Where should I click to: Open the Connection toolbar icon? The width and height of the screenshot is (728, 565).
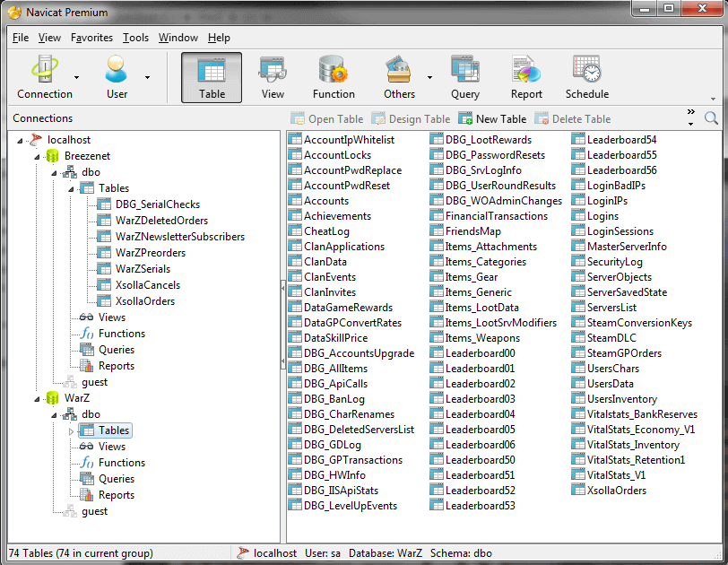pyautogui.click(x=45, y=77)
